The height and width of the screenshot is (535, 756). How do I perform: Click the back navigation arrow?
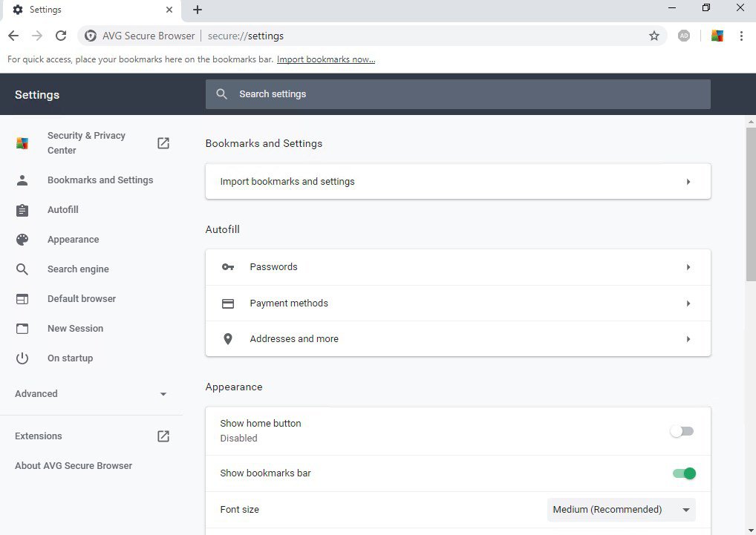coord(13,36)
